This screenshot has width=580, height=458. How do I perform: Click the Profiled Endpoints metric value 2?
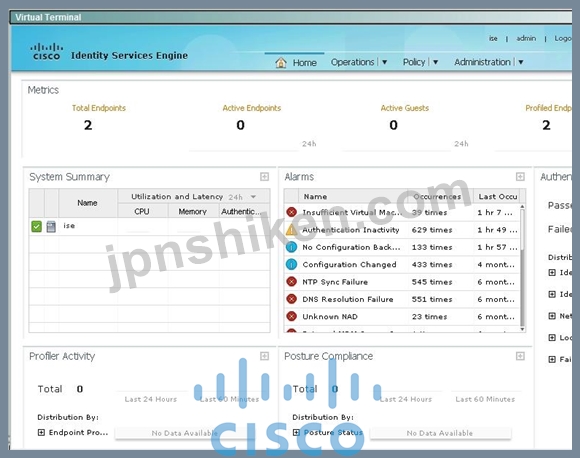pos(546,125)
